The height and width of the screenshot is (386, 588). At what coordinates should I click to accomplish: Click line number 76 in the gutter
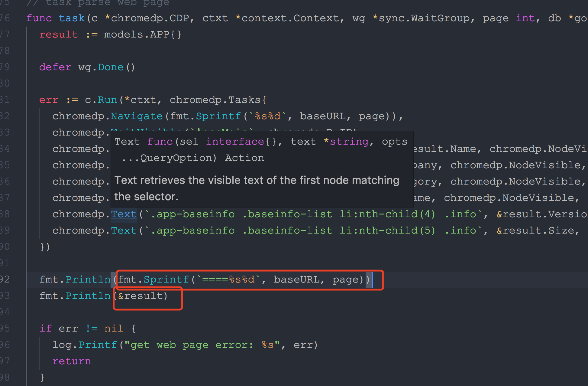(x=5, y=18)
